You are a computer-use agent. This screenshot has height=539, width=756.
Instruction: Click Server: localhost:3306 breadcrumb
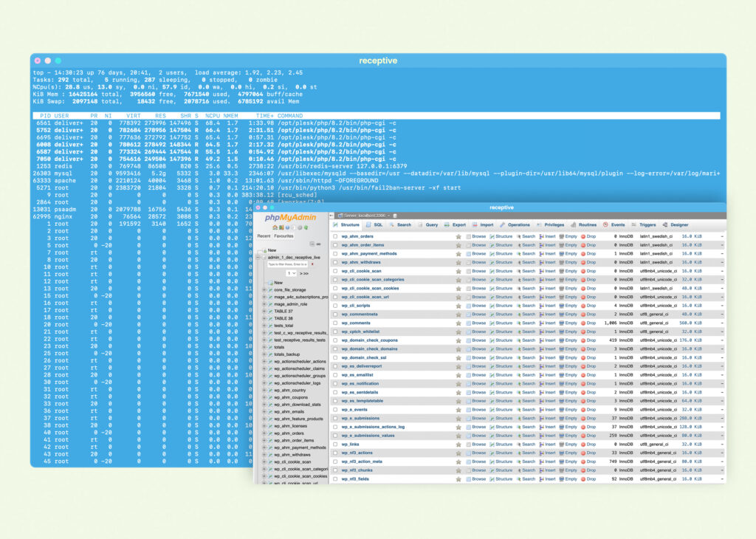click(363, 216)
